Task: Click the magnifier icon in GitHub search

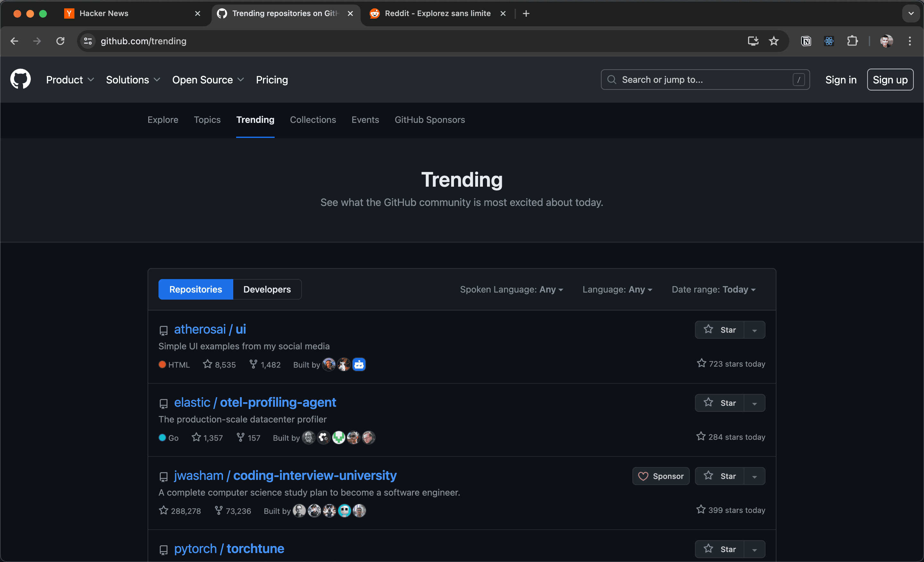Action: [x=612, y=80]
